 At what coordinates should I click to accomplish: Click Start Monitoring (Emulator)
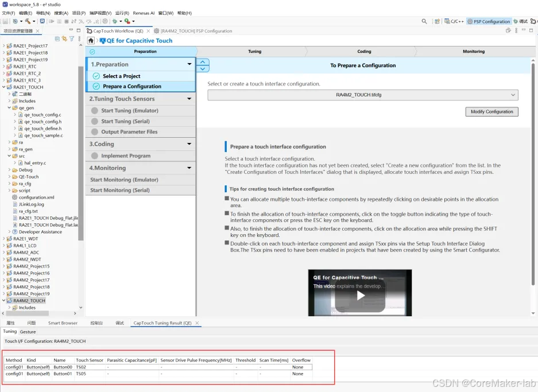(141, 180)
